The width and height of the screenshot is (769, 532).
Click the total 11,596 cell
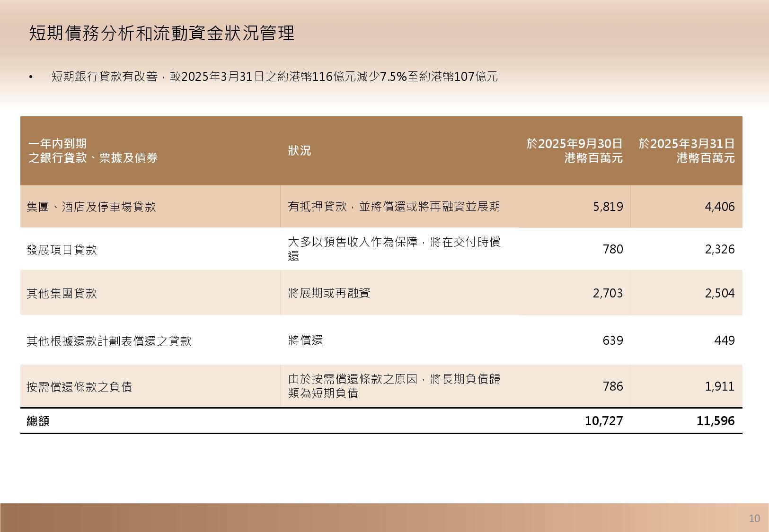[x=716, y=421]
